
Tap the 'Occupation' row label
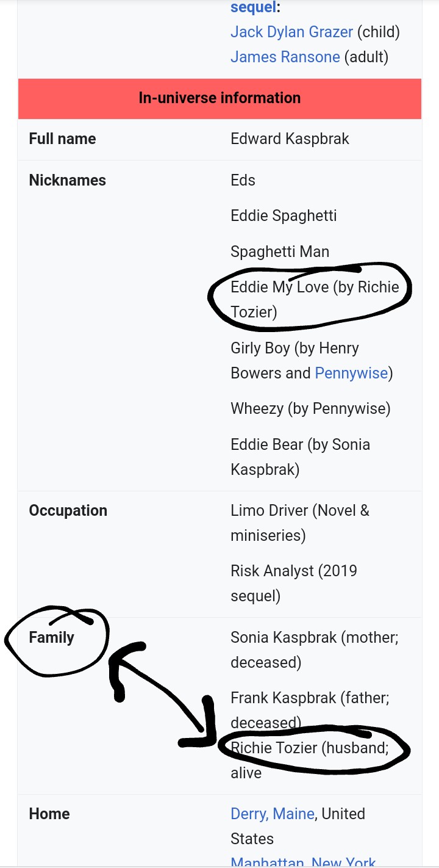pos(68,510)
